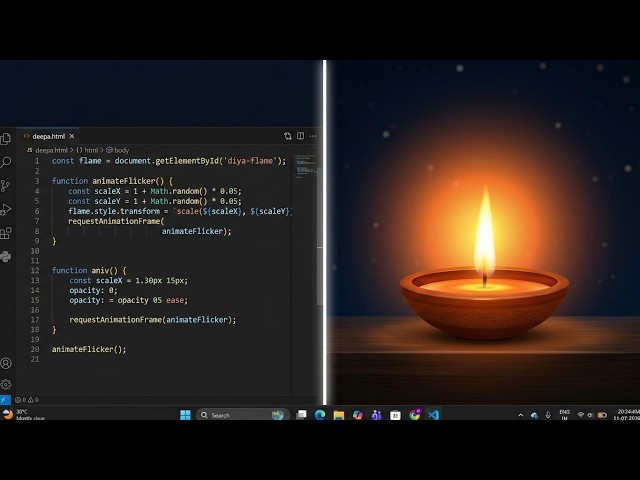The height and width of the screenshot is (480, 640).
Task: Click 'animateFlicker);' on line 8
Action: [x=196, y=231]
